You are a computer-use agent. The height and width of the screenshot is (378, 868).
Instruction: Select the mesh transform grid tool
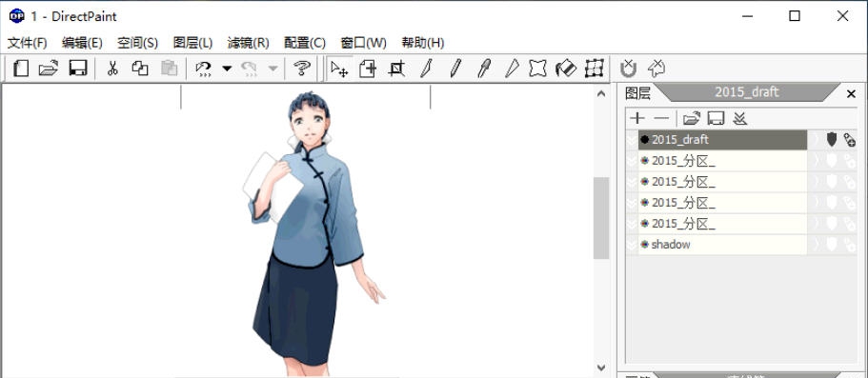pos(594,69)
